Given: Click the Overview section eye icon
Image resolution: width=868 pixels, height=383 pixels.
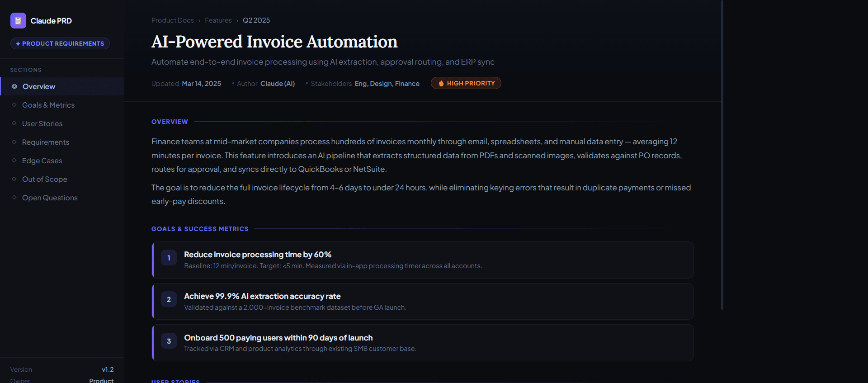Looking at the screenshot, I should (14, 86).
